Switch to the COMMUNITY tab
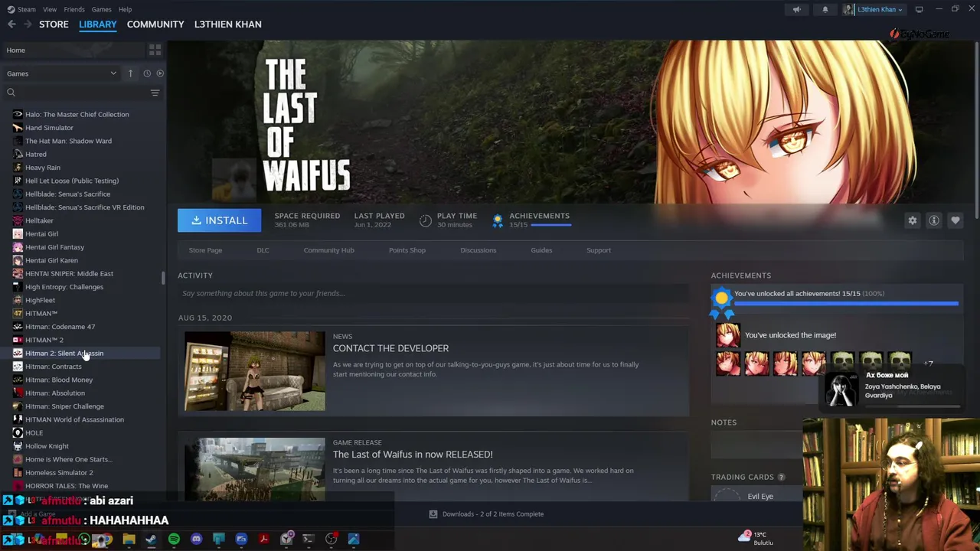The image size is (980, 551). click(x=155, y=24)
